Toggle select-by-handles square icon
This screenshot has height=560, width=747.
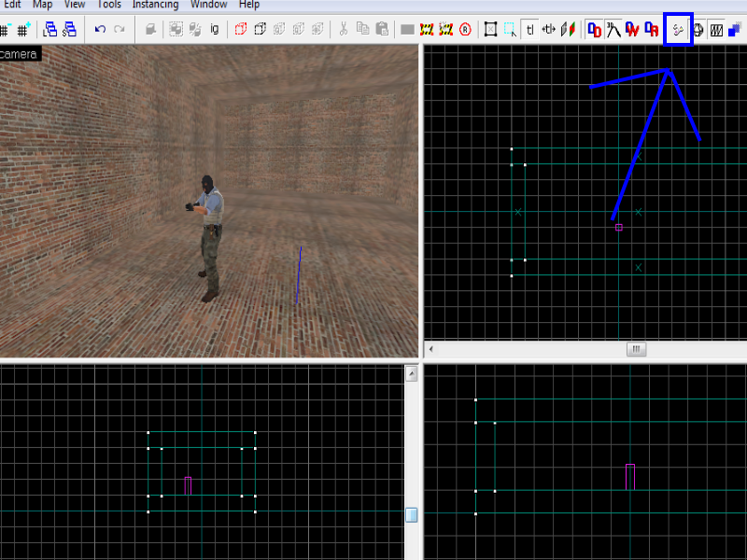pyautogui.click(x=491, y=30)
